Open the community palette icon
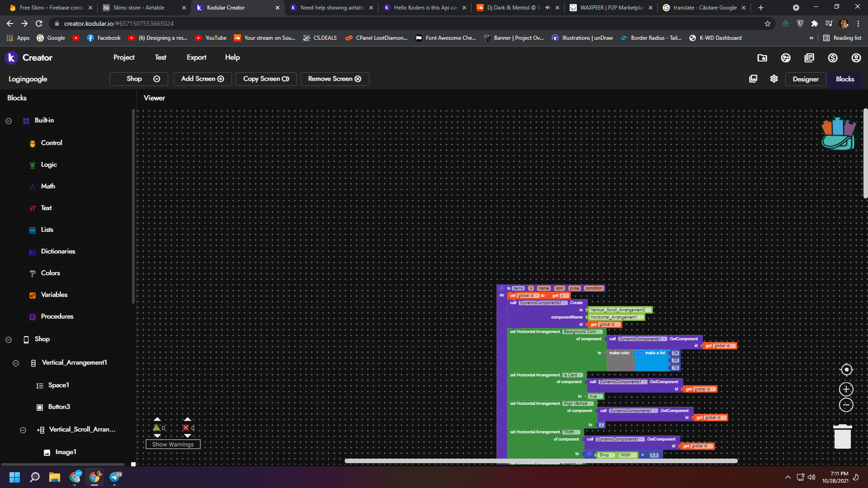Image resolution: width=868 pixels, height=488 pixels. coord(786,58)
